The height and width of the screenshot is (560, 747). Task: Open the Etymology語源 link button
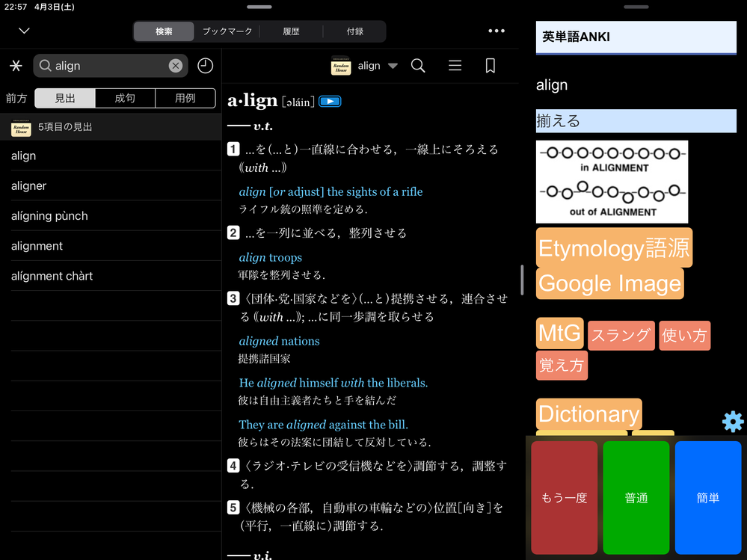click(x=614, y=247)
